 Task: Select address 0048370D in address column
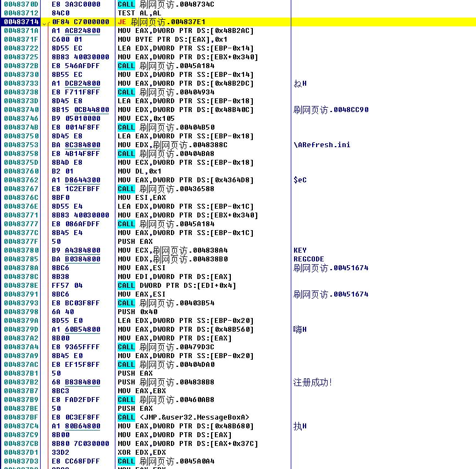pos(21,4)
